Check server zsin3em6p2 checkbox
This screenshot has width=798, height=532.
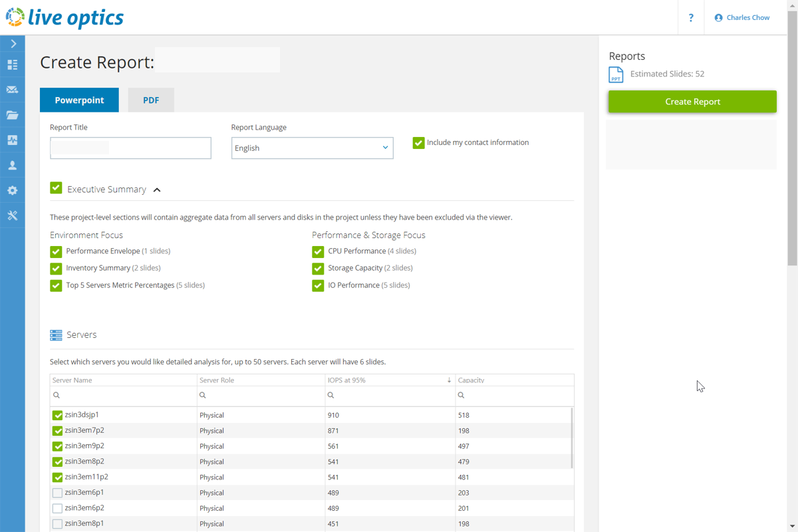coord(57,508)
